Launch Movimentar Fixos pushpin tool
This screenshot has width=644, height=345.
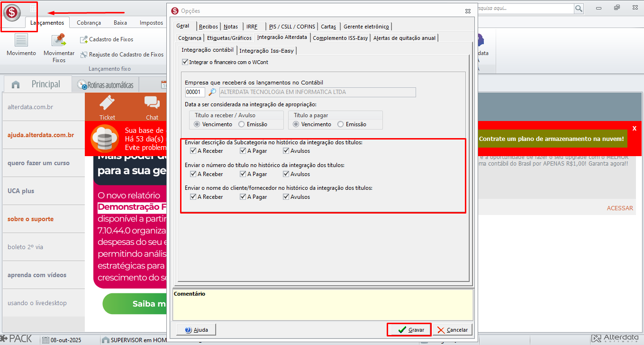pos(59,48)
